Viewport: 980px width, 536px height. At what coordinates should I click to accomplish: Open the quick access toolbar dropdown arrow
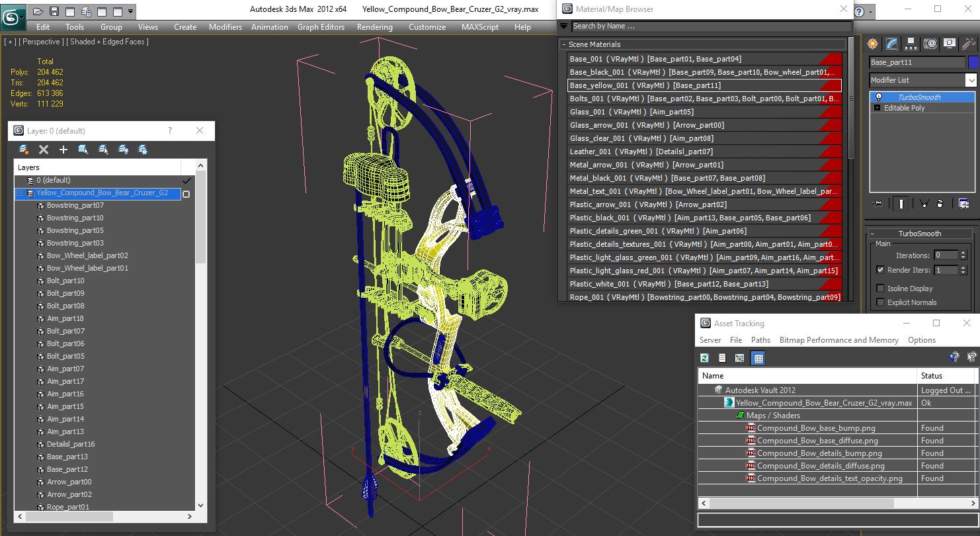click(x=131, y=11)
